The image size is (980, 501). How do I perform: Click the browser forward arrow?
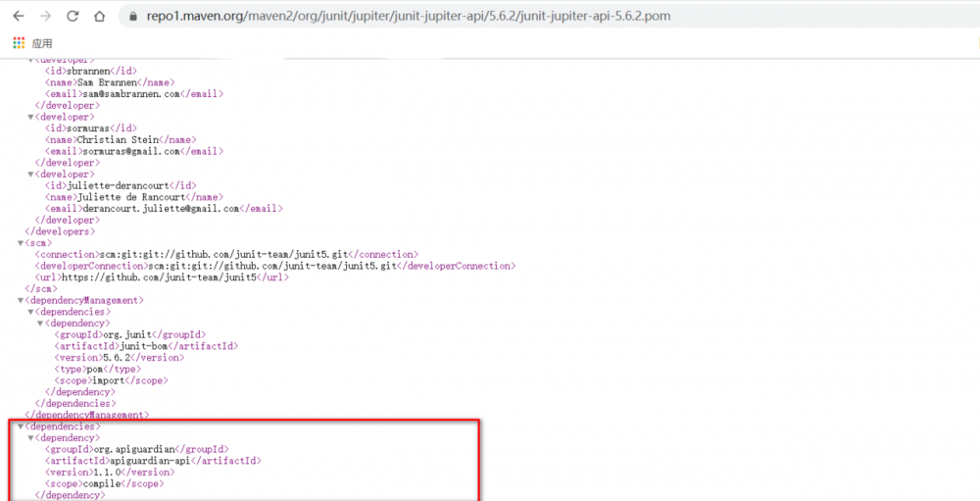[45, 17]
